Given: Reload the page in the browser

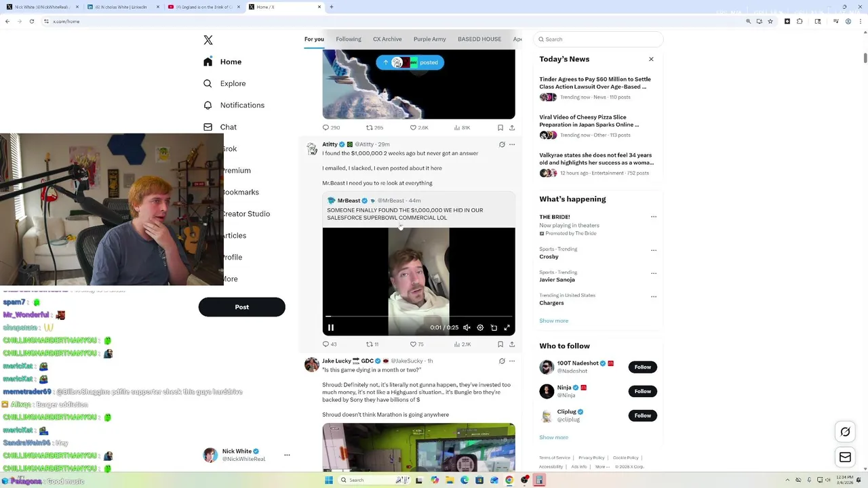Looking at the screenshot, I should coord(31,21).
